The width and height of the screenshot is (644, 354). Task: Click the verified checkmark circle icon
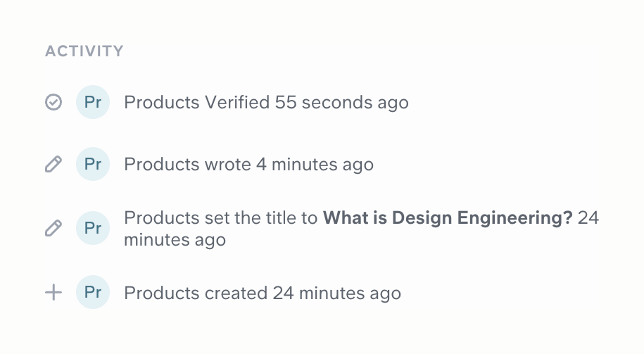[x=53, y=103]
